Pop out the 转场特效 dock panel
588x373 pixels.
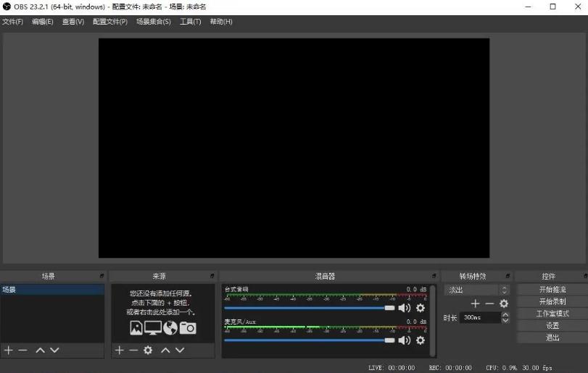(x=508, y=276)
